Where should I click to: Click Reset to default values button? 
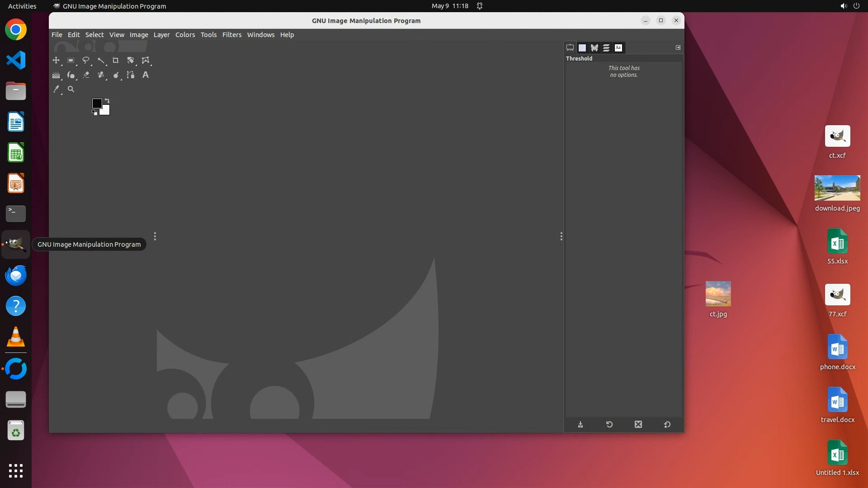click(667, 424)
